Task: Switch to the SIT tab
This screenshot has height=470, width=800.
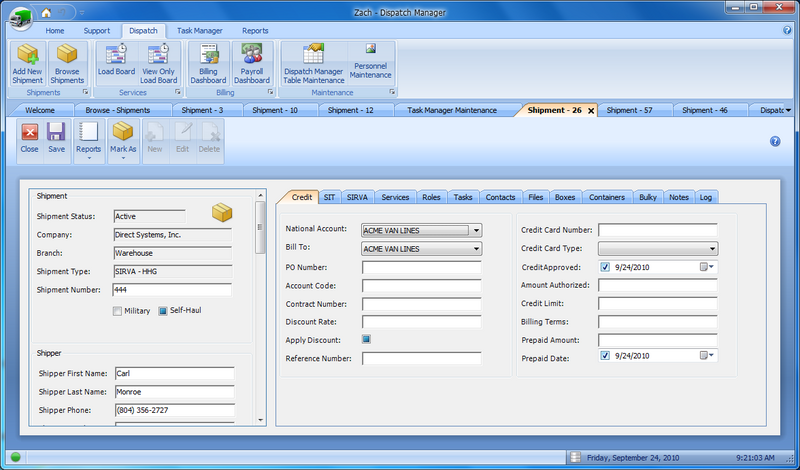Action: (330, 197)
